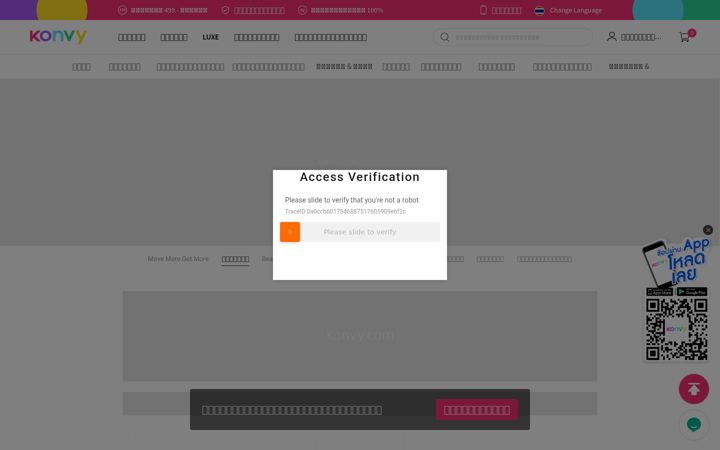
Task: Click 'Please slide to verify that you're not a robot'
Action: pos(352,200)
